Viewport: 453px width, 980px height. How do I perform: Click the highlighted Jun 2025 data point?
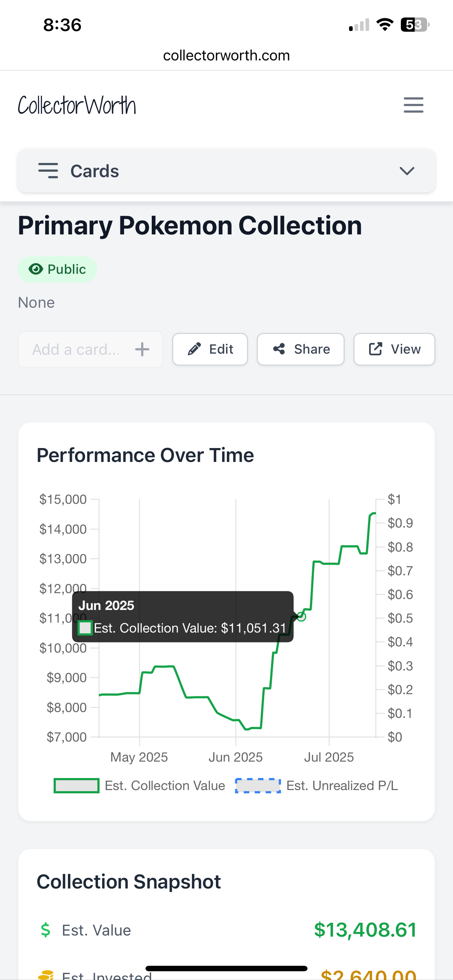(301, 616)
